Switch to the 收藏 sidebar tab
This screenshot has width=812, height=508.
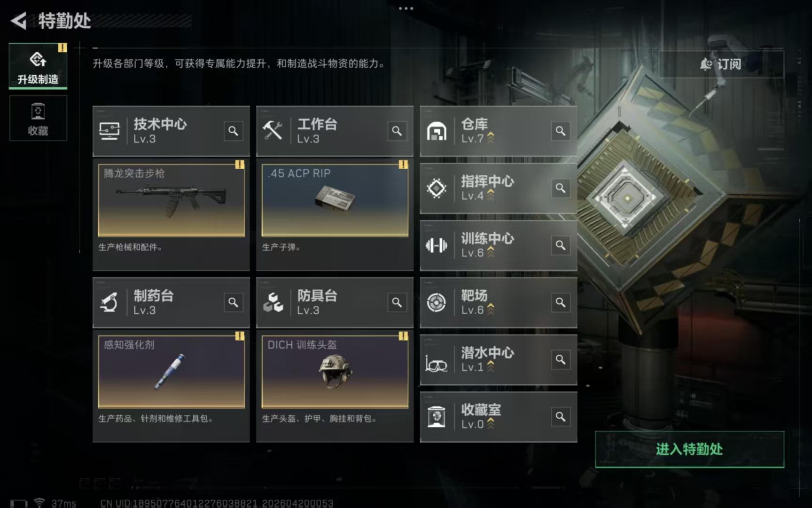[38, 118]
